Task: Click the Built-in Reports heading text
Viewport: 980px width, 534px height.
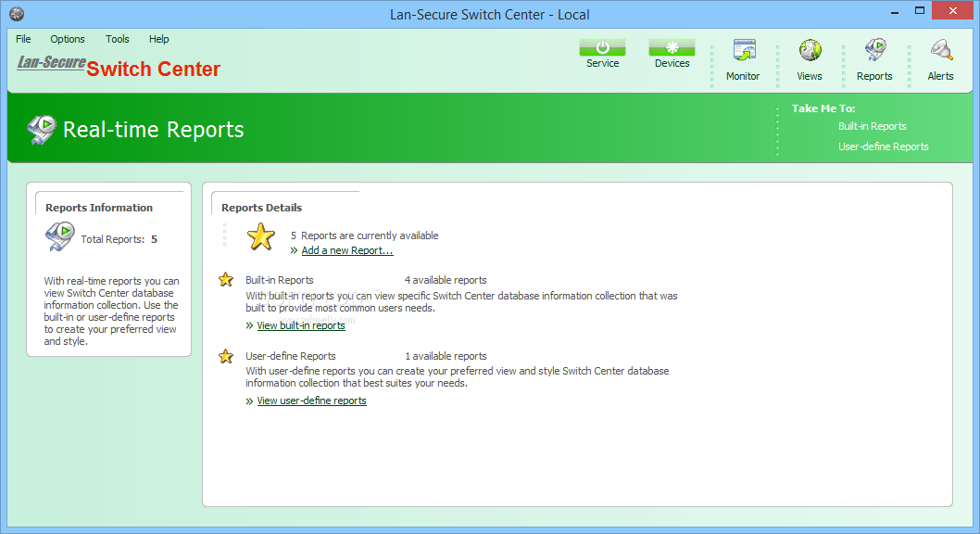Action: pos(280,280)
